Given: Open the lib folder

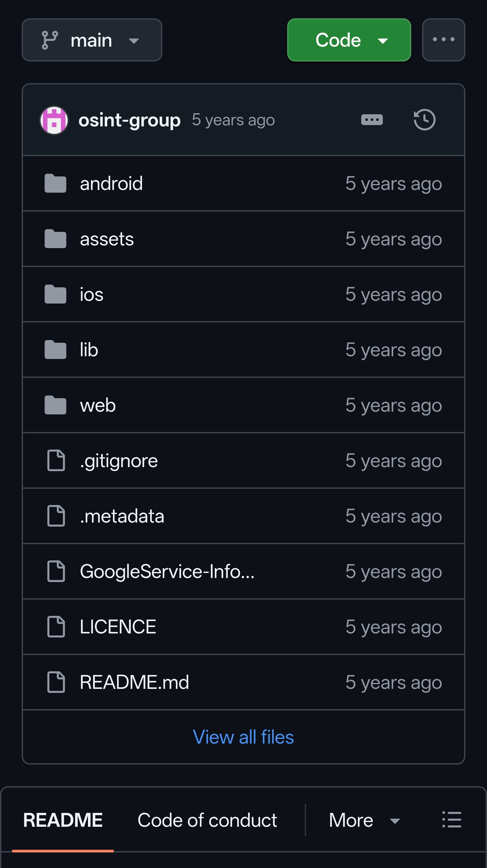Looking at the screenshot, I should click(89, 349).
